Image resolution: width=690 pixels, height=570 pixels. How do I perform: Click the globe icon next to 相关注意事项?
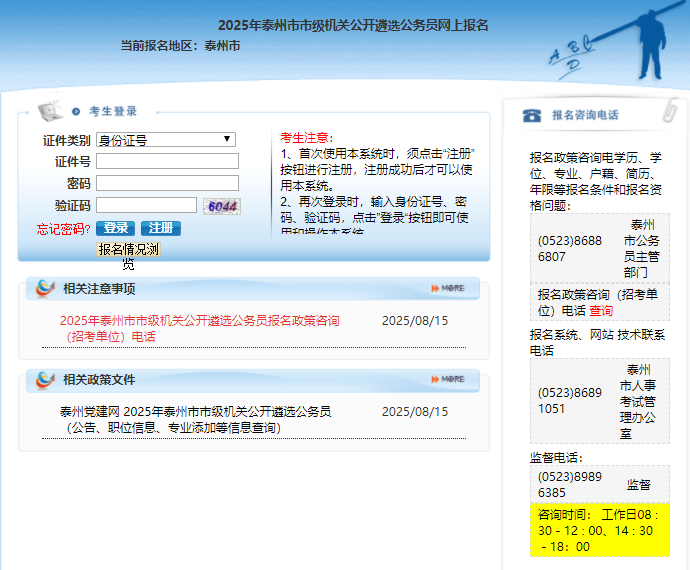coord(45,289)
